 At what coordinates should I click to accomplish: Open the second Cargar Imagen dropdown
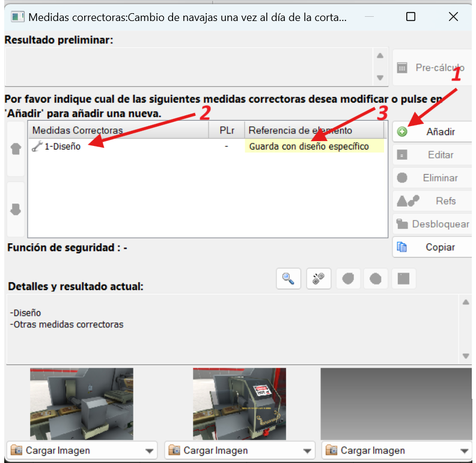[240, 450]
